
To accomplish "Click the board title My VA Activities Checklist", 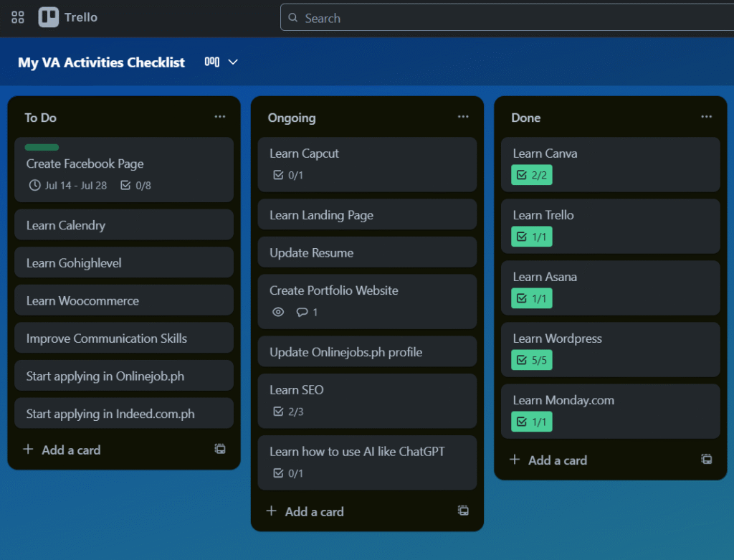I will (x=101, y=62).
